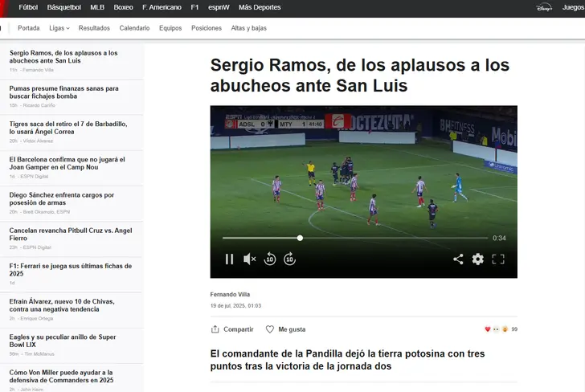Open Eagles Super Bowl LIX ring article
Screen dimensions: 585x392
[x=63, y=341]
